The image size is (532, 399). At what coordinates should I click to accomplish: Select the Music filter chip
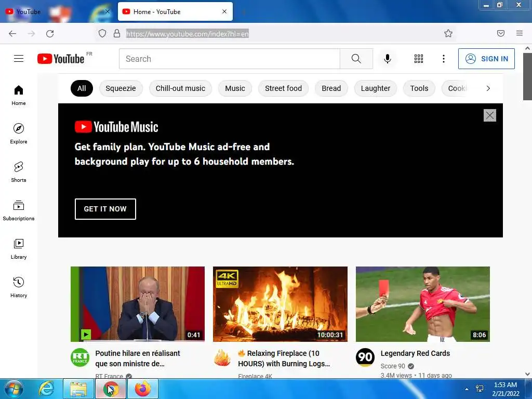pos(235,88)
